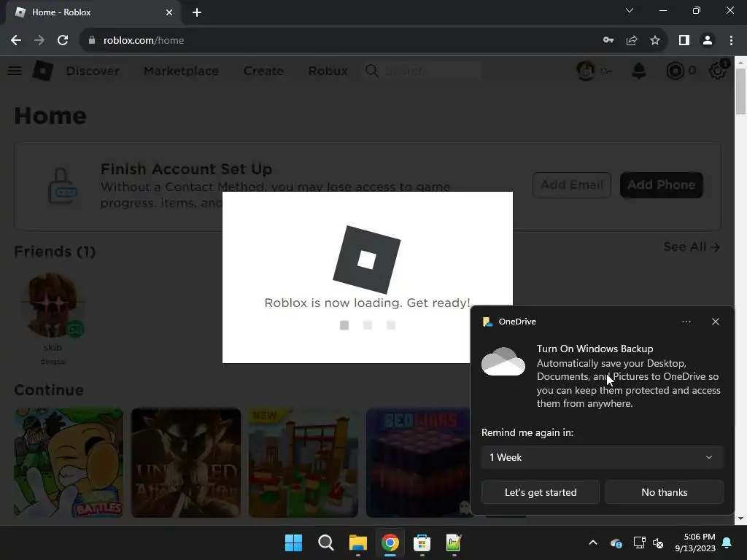
Task: Open Microsoft Store from taskbar
Action: (x=422, y=542)
